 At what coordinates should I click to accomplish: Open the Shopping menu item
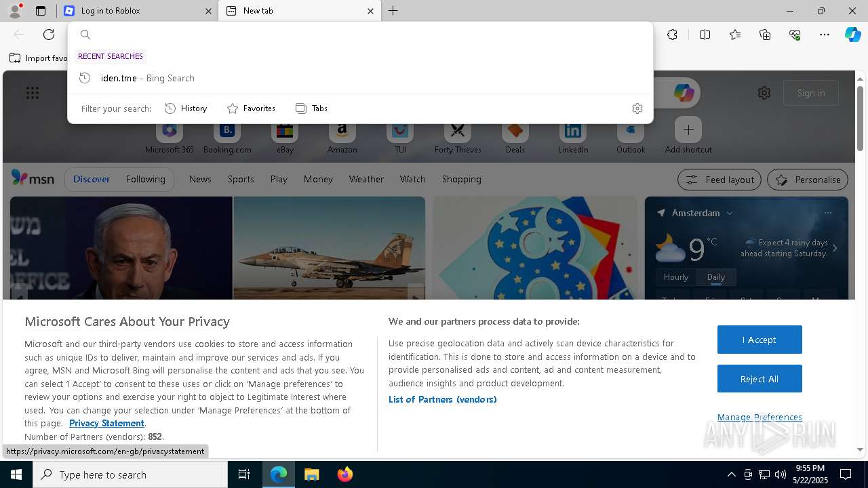coord(462,179)
